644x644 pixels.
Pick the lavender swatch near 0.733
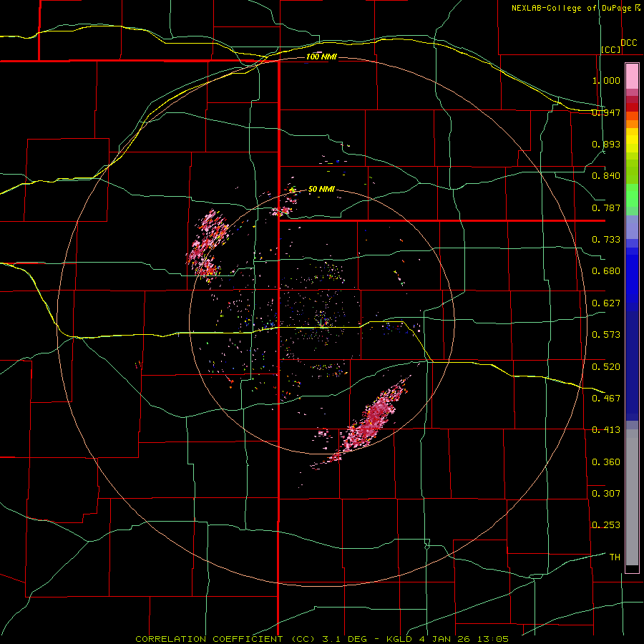click(x=632, y=227)
